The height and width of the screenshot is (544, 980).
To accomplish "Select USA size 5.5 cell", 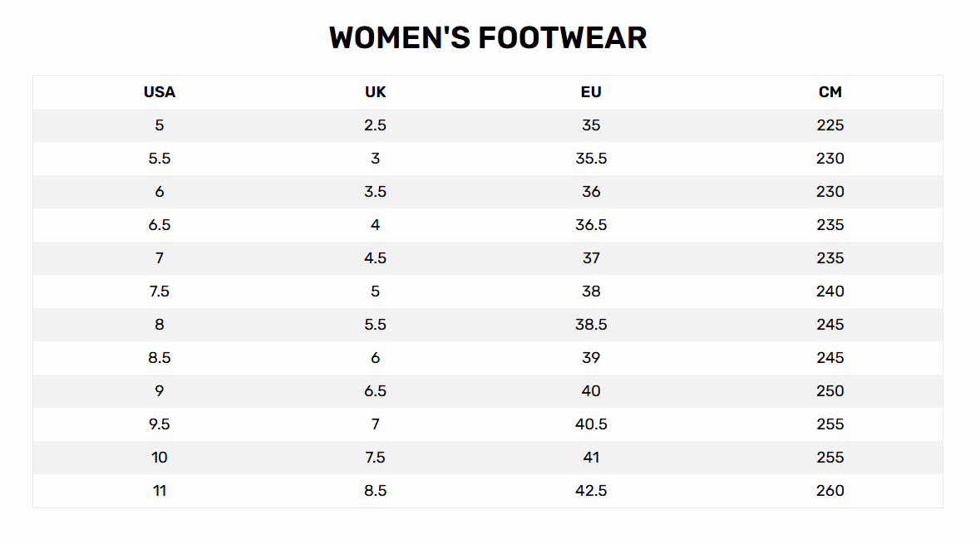I will coord(160,159).
